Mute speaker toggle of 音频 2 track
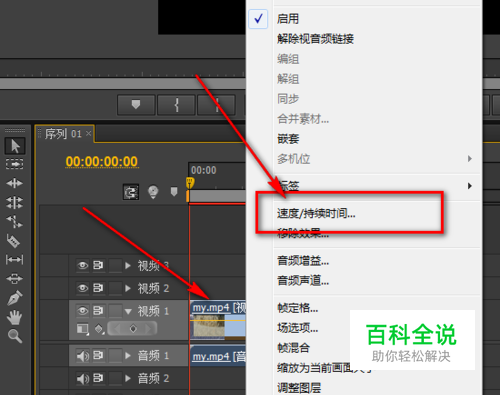Screen dimensions: 500x395 (83, 379)
